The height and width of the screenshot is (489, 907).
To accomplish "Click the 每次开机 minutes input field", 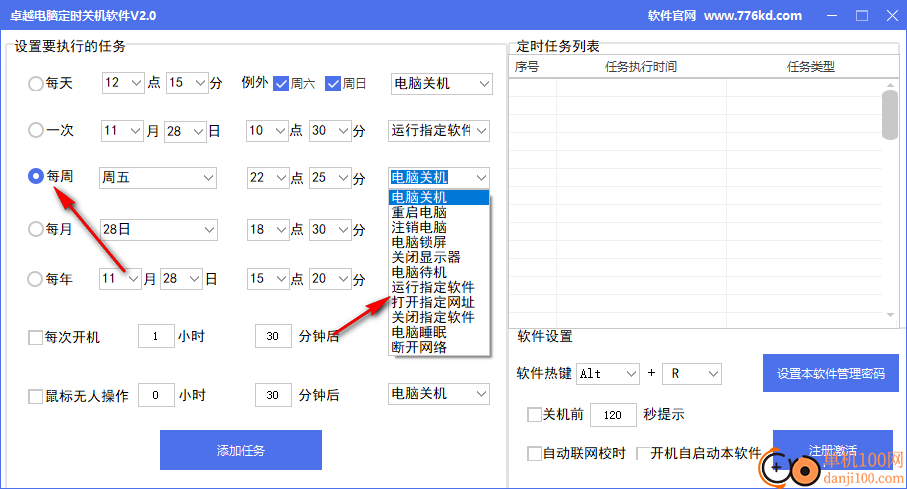I will [273, 336].
